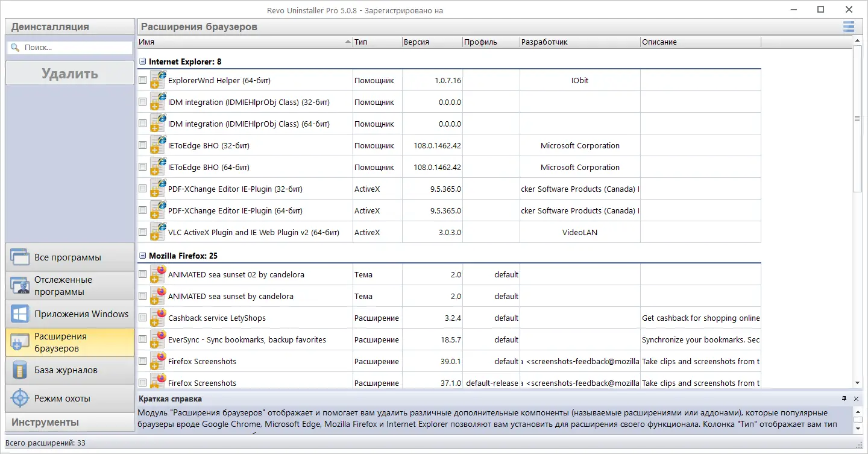868x454 pixels.
Task: Select the IEToEdge BHO 32-бит checkbox
Action: pyautogui.click(x=142, y=145)
